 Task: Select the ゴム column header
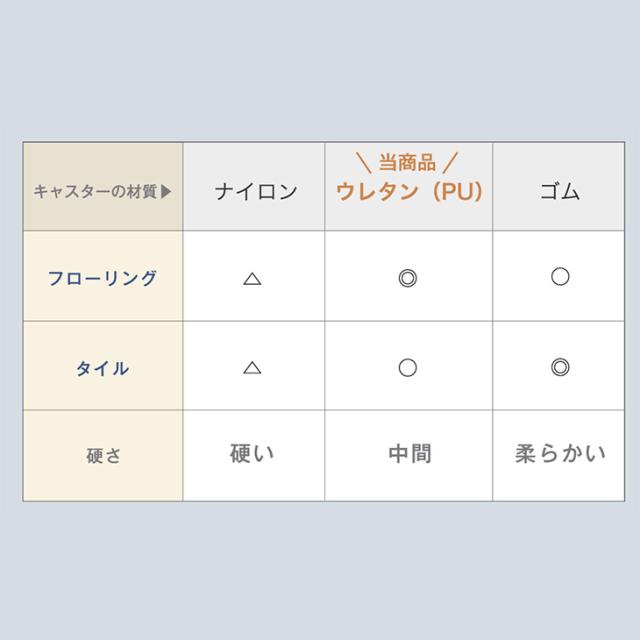point(559,191)
